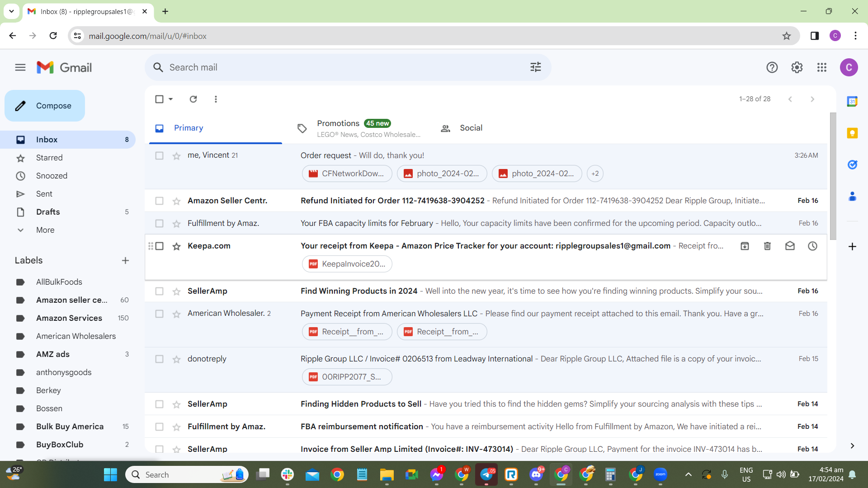The height and width of the screenshot is (488, 868).
Task: Open Gmail Support help icon
Action: pyautogui.click(x=772, y=67)
